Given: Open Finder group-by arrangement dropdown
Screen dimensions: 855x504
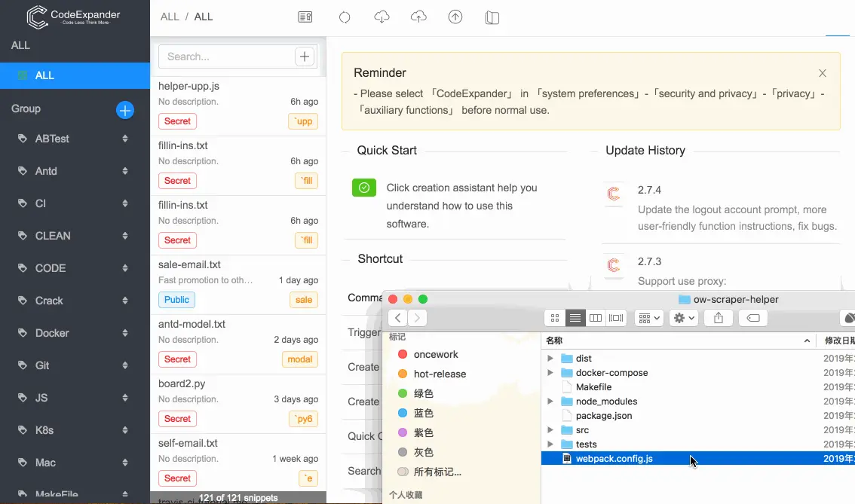Looking at the screenshot, I should pyautogui.click(x=649, y=318).
